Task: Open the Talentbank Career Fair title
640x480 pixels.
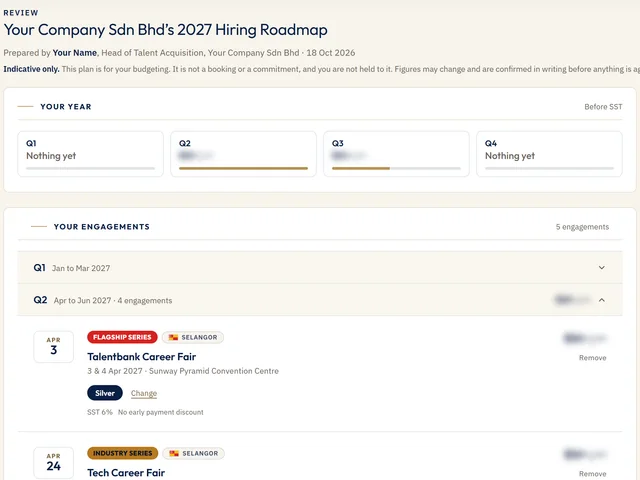Action: (x=142, y=357)
